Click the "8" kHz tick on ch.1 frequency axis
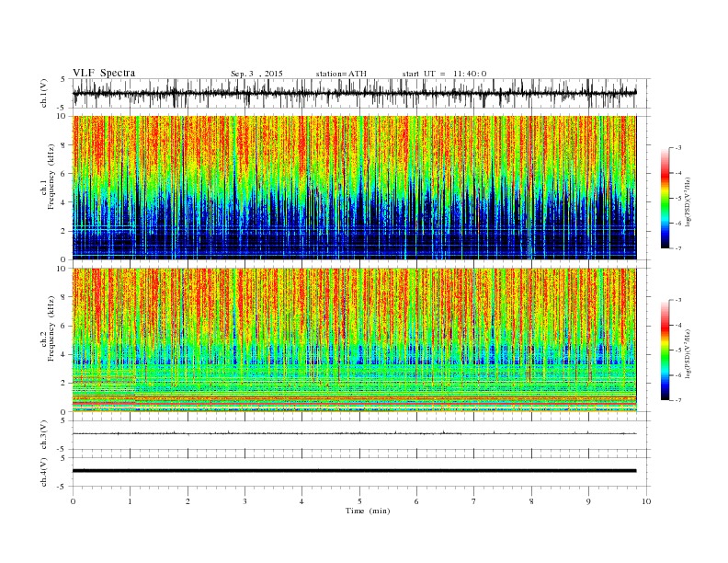 (63, 145)
